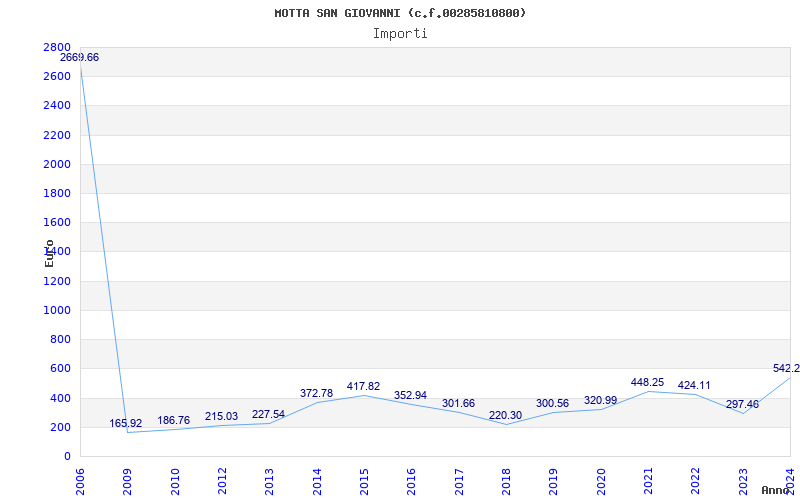Click the 2006 x-axis label
Image resolution: width=800 pixels, height=500 pixels.
coord(80,482)
